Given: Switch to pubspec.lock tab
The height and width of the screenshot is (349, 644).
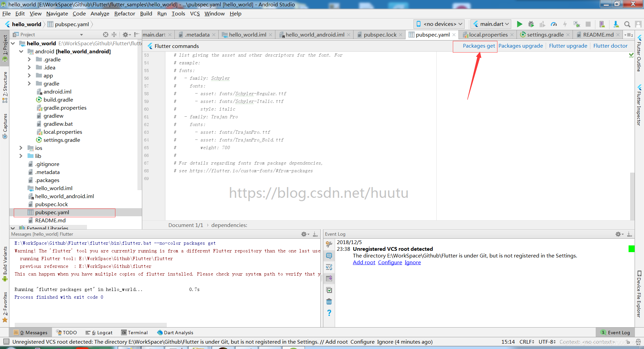Looking at the screenshot, I should pos(380,35).
